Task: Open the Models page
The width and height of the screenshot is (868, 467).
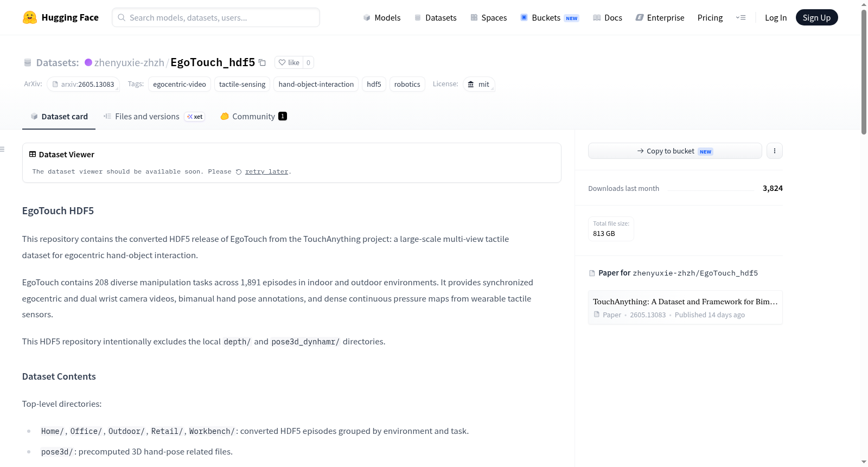Action: (x=382, y=17)
